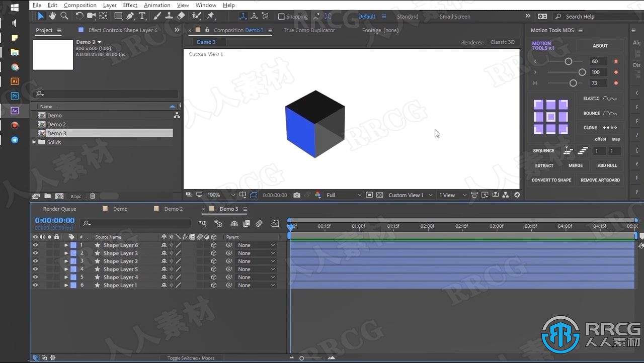The height and width of the screenshot is (363, 644).
Task: Take a snapshot with the camera icon
Action: point(297,195)
